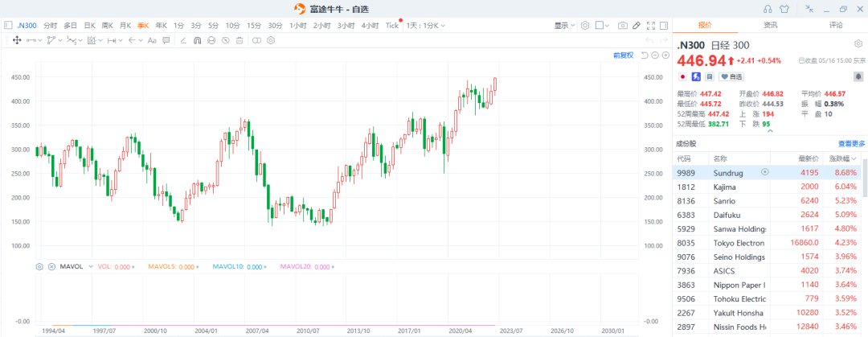Delete drawings with the trash icon
868x337 pixels.
(240, 40)
